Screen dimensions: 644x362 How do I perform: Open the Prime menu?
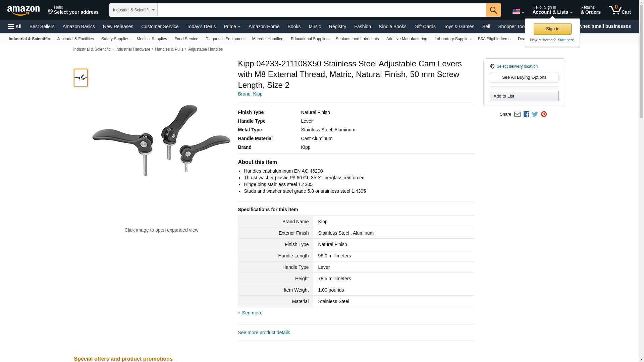click(x=232, y=26)
